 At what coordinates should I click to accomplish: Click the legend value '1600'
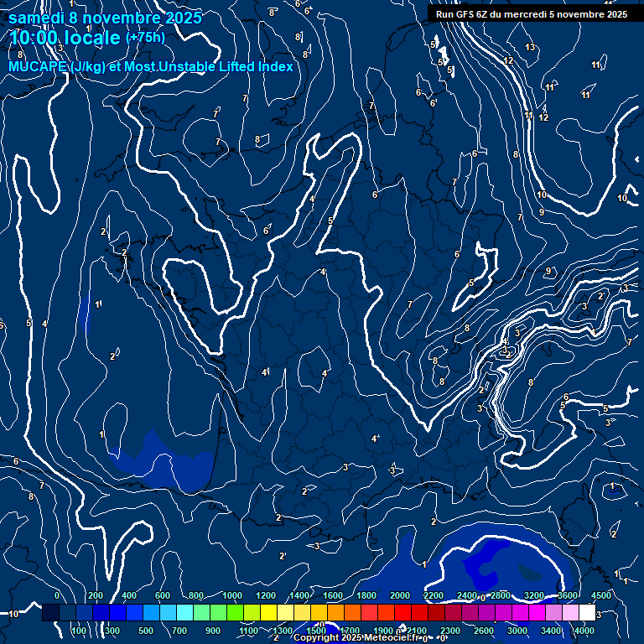click(x=333, y=595)
